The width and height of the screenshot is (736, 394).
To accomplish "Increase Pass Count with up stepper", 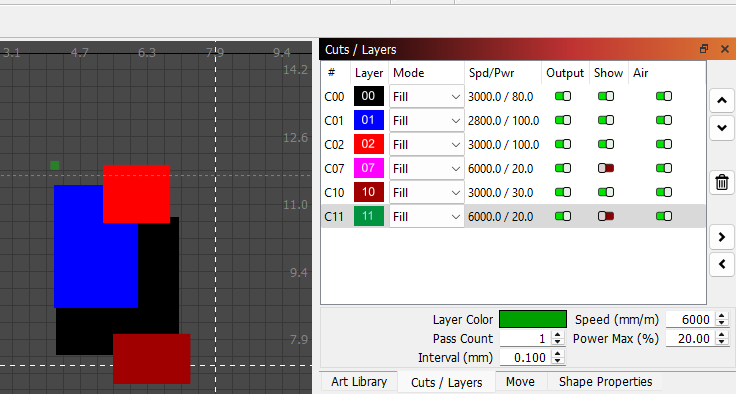I will (x=558, y=335).
